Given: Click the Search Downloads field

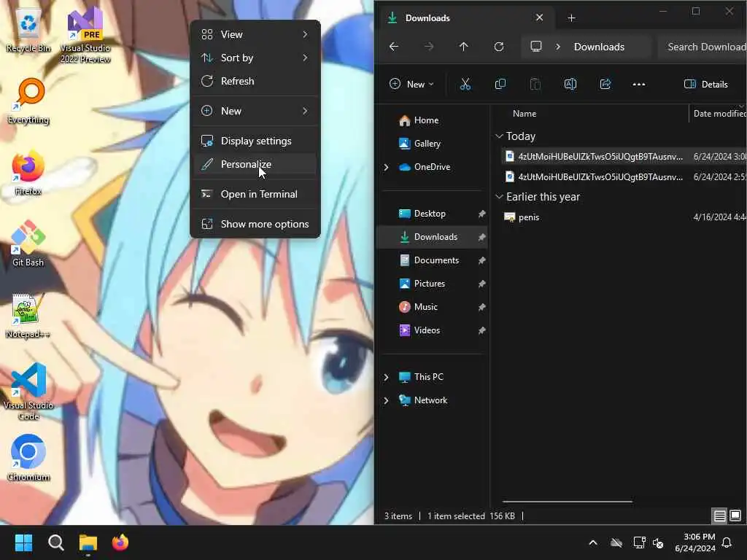Looking at the screenshot, I should 703,47.
